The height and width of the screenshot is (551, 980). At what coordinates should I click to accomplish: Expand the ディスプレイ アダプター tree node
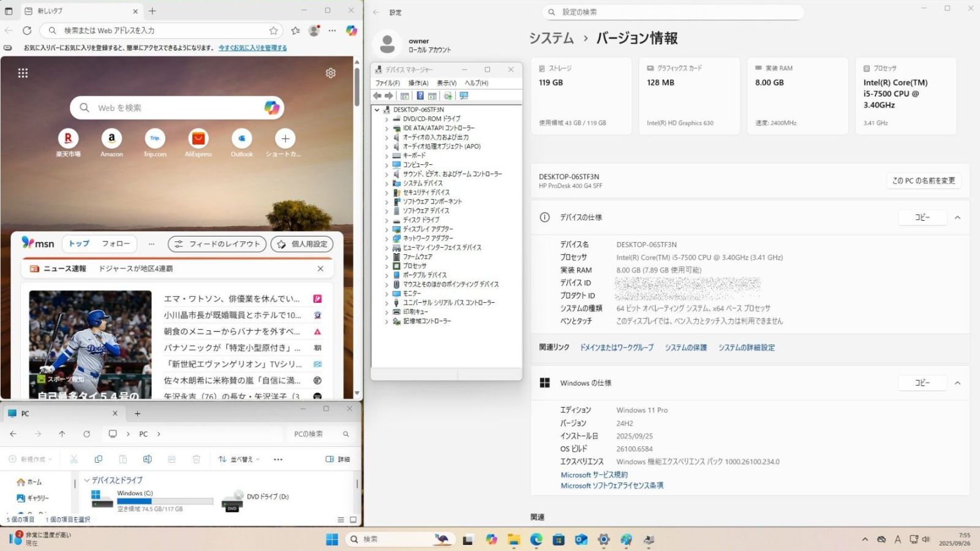click(386, 229)
